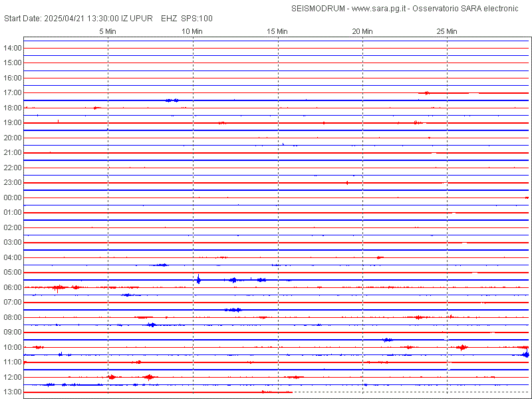The height and width of the screenshot is (399, 532).
Task: Select the 05:00 hour label
Action: [13, 273]
